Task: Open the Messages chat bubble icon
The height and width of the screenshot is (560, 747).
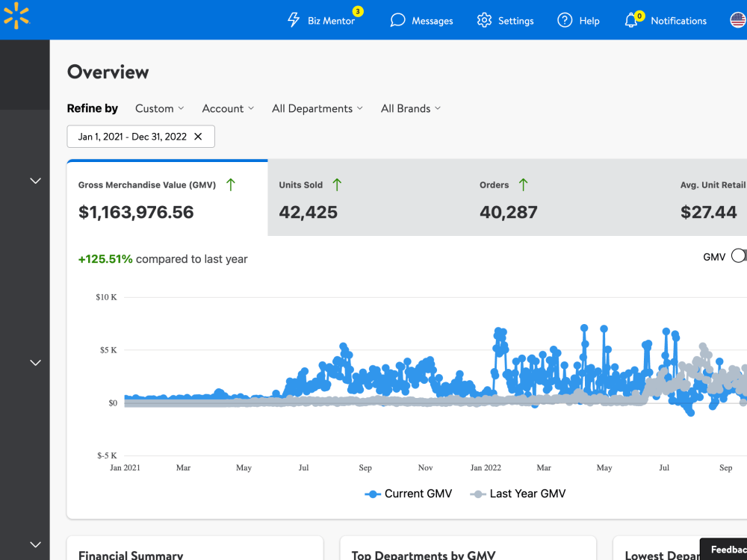Action: 397,20
